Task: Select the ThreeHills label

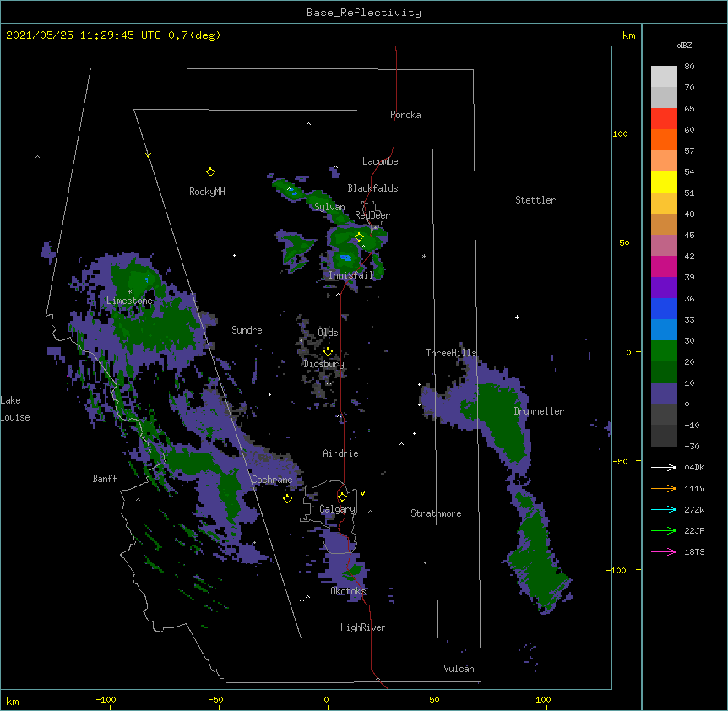Action: 452,353
